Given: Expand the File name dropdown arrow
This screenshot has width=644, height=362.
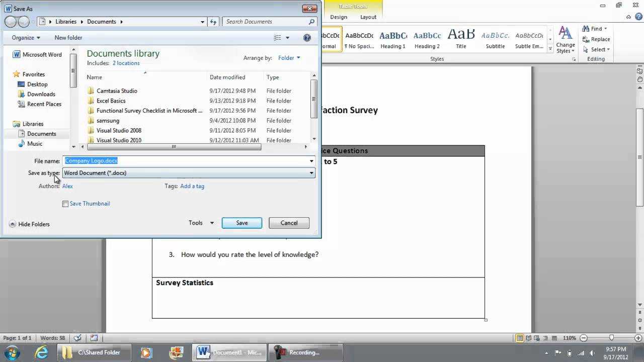Looking at the screenshot, I should tap(311, 160).
